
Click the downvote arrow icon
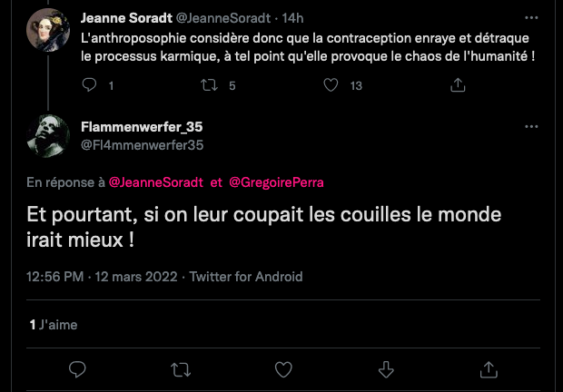pos(386,368)
